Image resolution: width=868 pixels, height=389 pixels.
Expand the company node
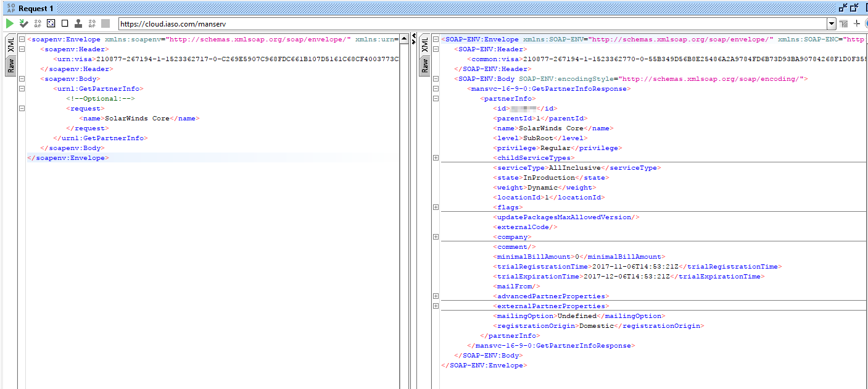pos(436,236)
